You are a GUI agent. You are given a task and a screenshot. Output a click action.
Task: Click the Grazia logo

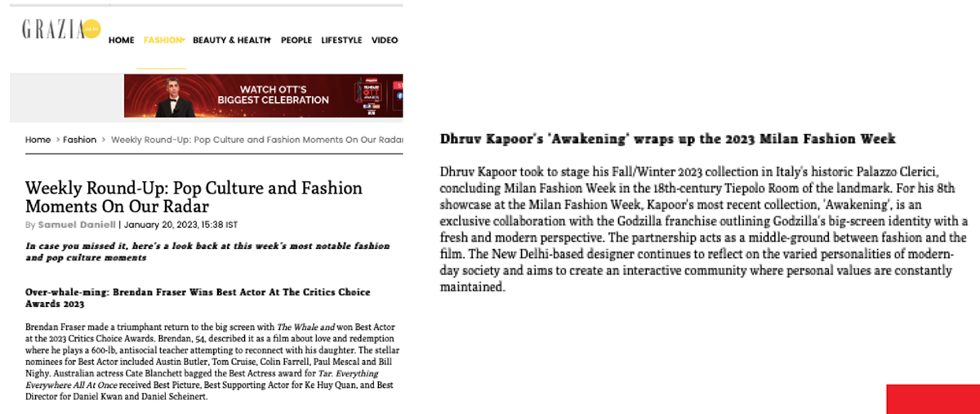61,30
